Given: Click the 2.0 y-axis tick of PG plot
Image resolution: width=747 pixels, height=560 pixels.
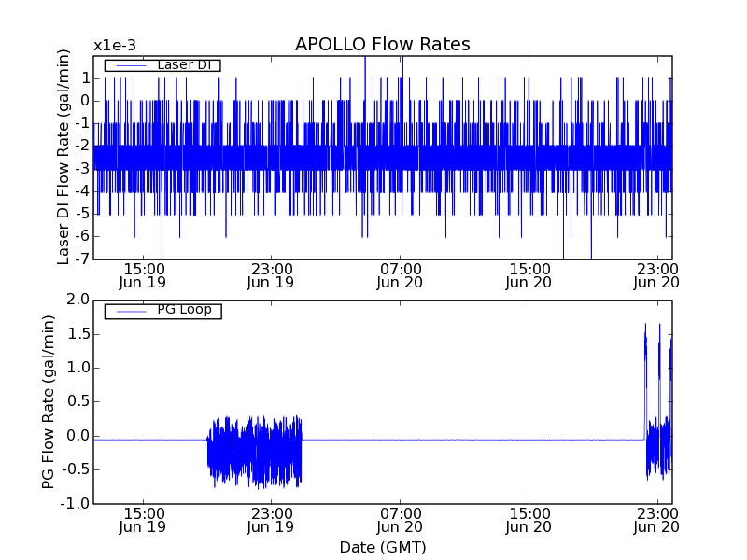Looking at the screenshot, I should 78,300.
